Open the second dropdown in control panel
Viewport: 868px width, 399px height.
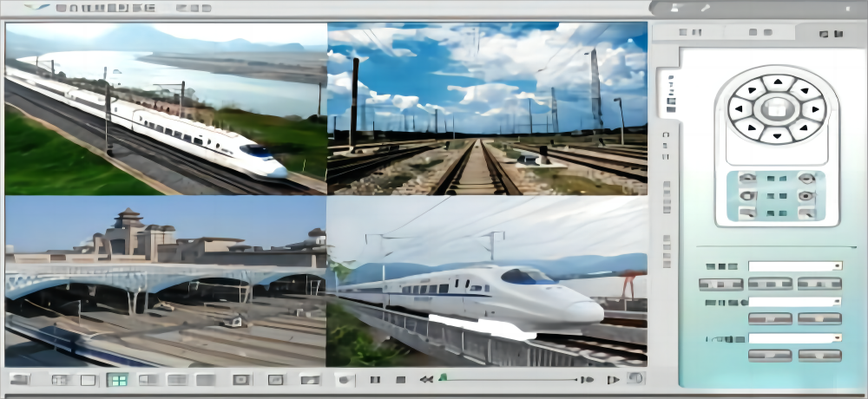(x=795, y=302)
